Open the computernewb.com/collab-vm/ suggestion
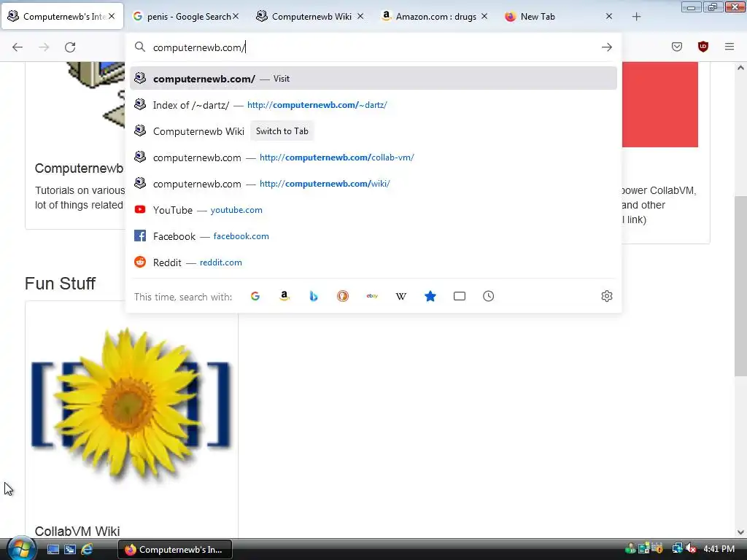 [373, 157]
